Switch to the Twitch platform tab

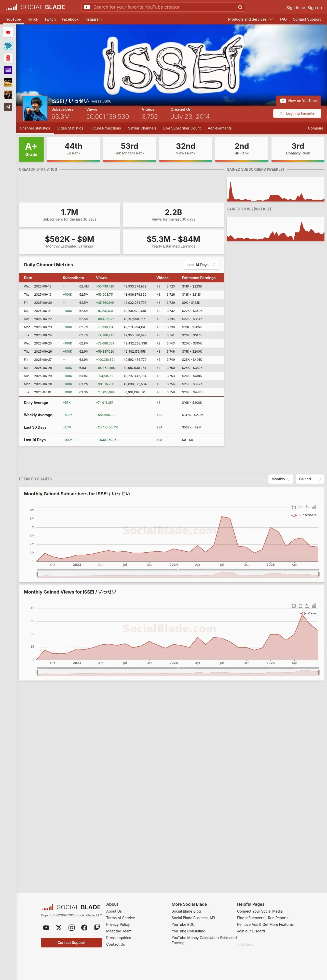coord(50,19)
